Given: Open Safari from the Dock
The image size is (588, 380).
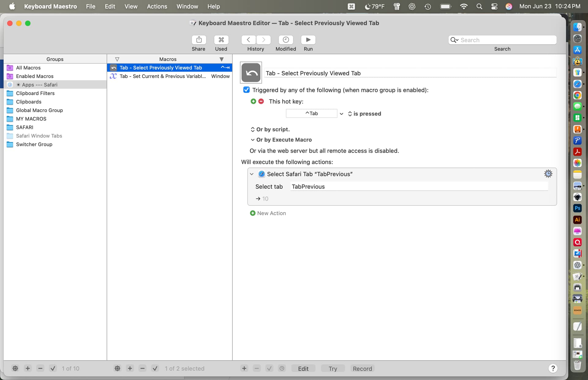Looking at the screenshot, I should (577, 84).
